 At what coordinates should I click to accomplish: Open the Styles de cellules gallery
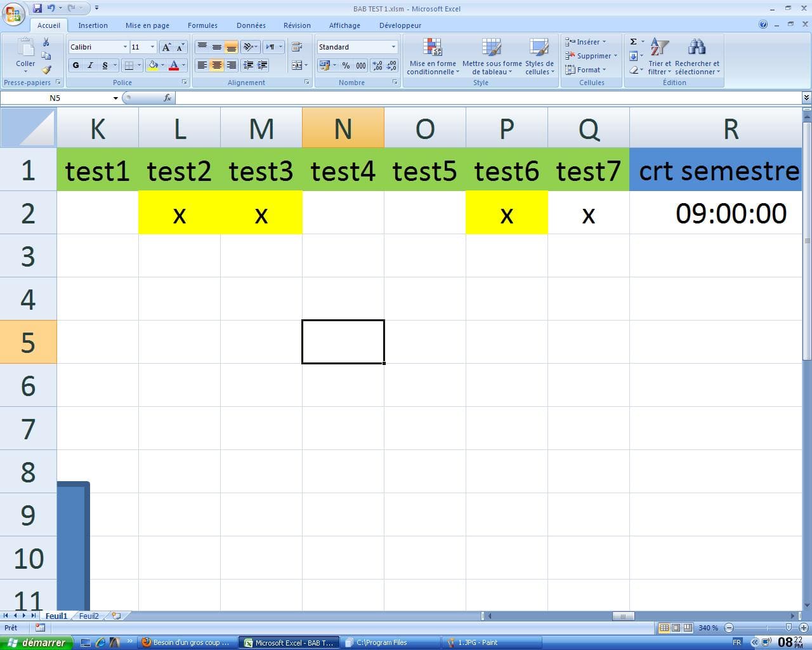coord(539,56)
